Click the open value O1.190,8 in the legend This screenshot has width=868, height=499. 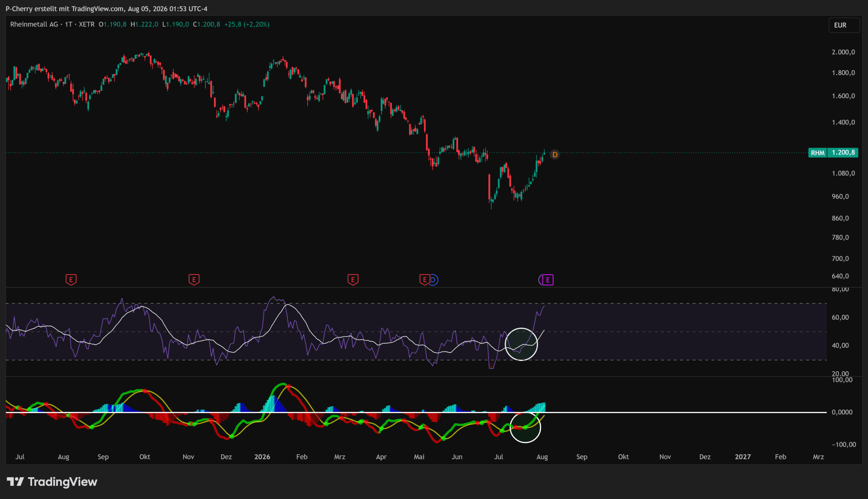point(113,24)
